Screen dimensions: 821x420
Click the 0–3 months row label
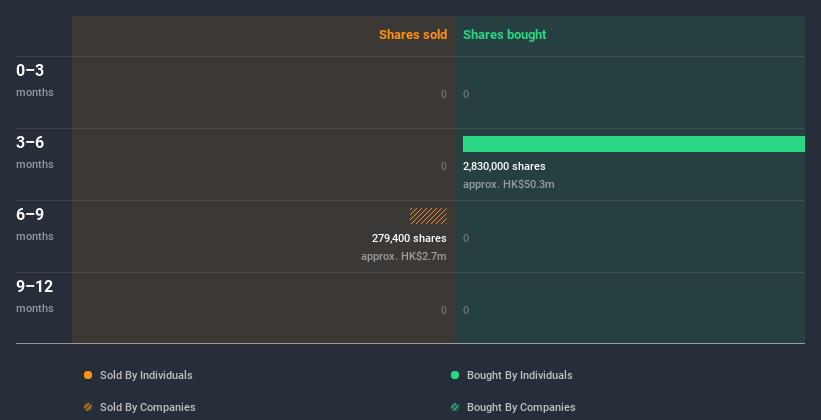tap(35, 80)
